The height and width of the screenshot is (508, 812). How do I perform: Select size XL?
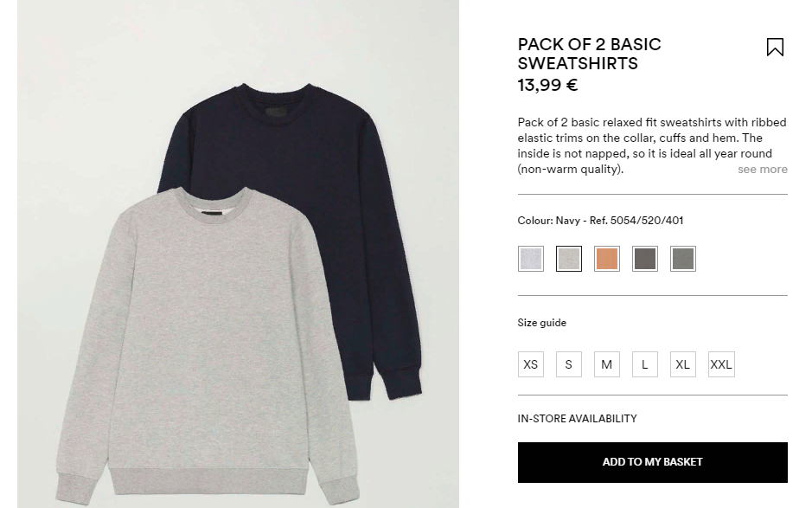[682, 364]
